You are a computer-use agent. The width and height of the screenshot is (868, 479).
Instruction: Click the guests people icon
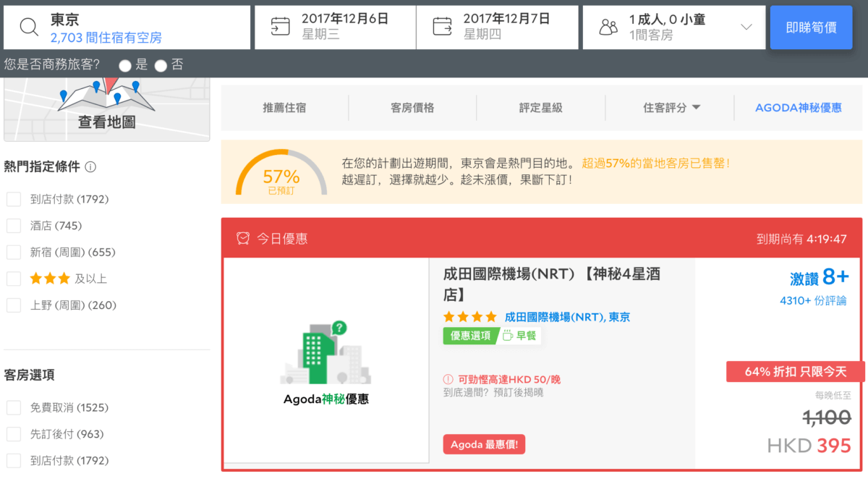tap(609, 27)
